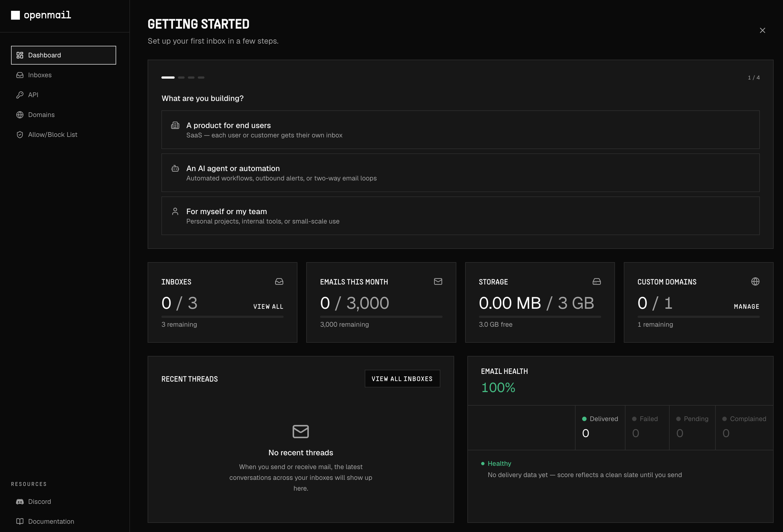The height and width of the screenshot is (532, 783).
Task: Click VIEW ALL link on Inboxes card
Action: (x=268, y=306)
